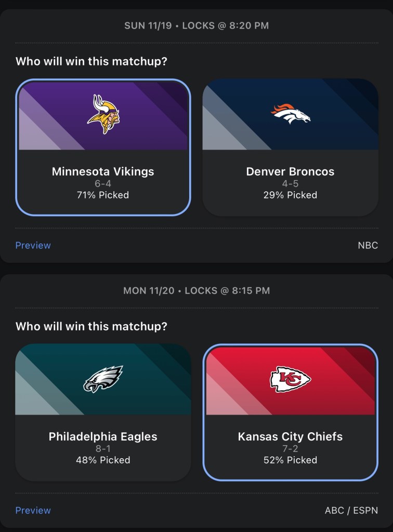Click the 71% Picked text under Vikings
Image resolution: width=393 pixels, height=532 pixels.
click(x=103, y=195)
